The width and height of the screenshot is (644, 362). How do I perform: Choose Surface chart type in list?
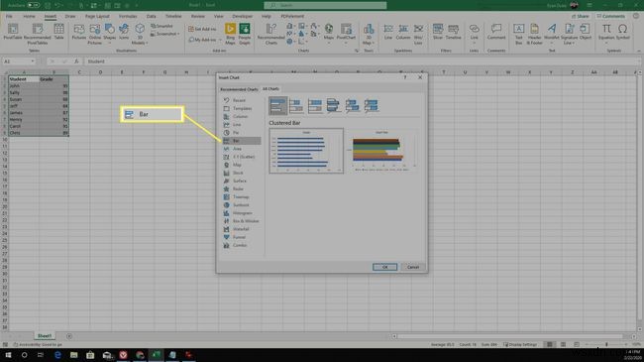click(241, 181)
